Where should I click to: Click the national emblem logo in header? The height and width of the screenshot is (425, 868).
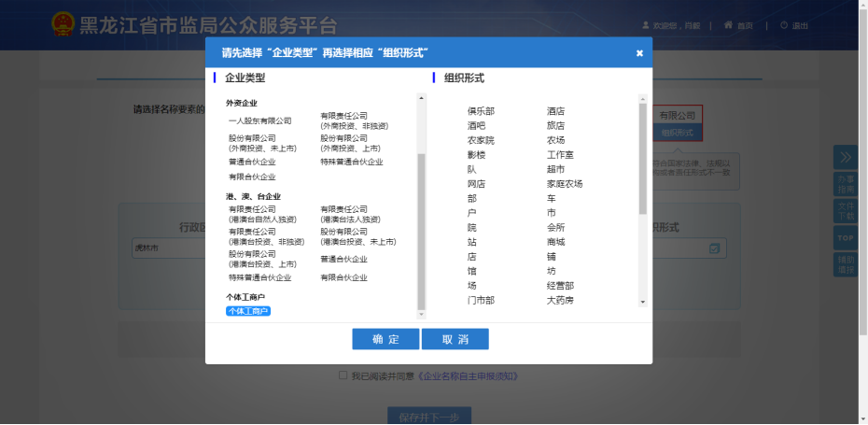[x=63, y=24]
